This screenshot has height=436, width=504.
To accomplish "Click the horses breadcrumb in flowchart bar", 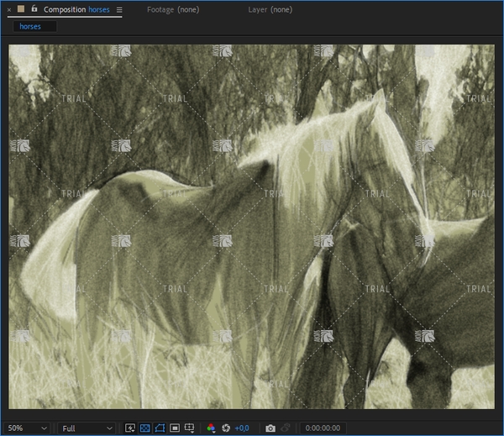I will coord(34,26).
